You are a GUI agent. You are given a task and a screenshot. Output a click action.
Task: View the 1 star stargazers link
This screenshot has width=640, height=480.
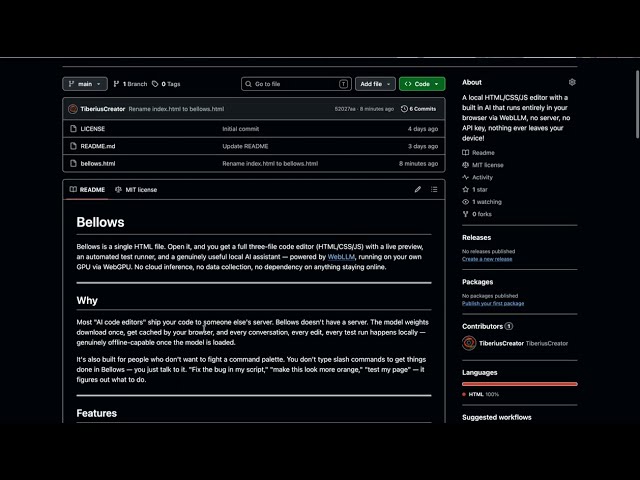pyautogui.click(x=480, y=189)
